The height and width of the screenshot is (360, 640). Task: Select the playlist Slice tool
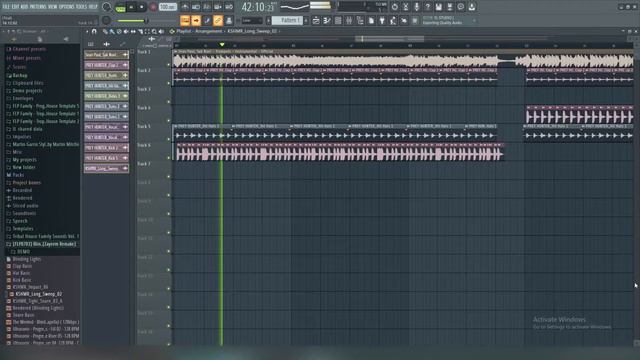[140, 31]
